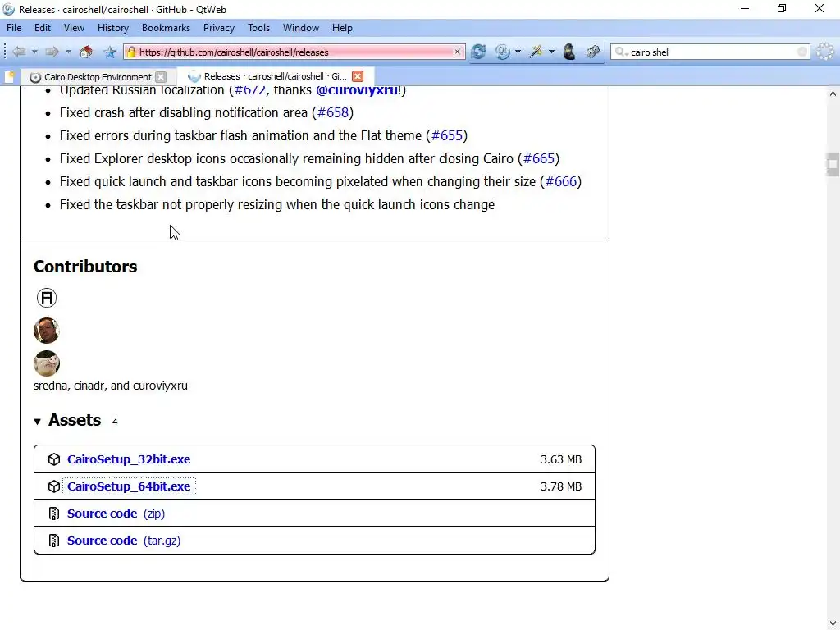Go to the Home page icon
Screen dimensions: 840x630
click(x=85, y=52)
